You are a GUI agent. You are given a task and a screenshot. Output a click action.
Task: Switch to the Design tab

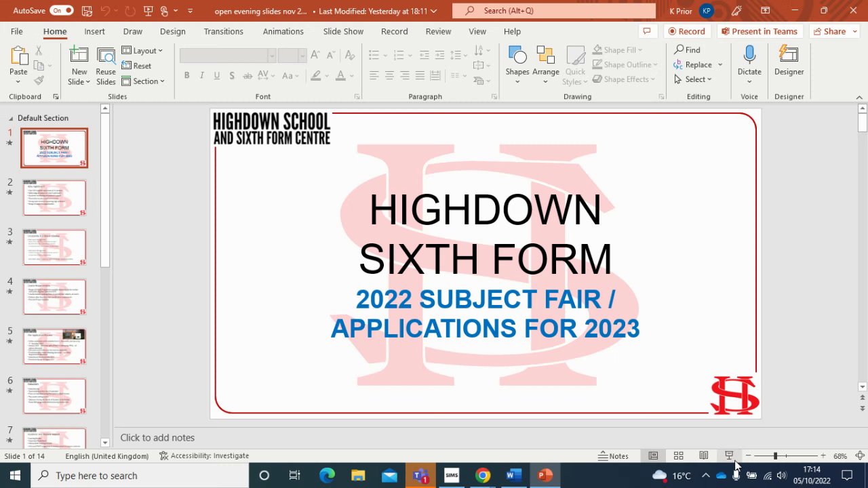(172, 31)
